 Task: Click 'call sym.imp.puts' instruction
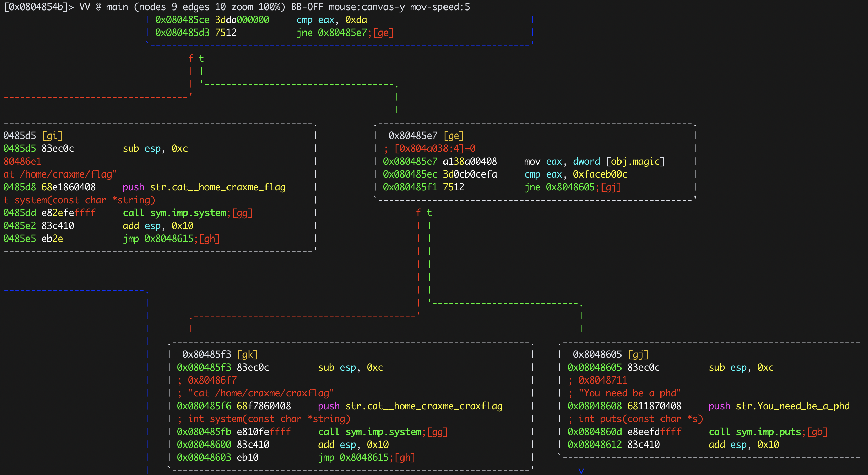[x=755, y=432]
